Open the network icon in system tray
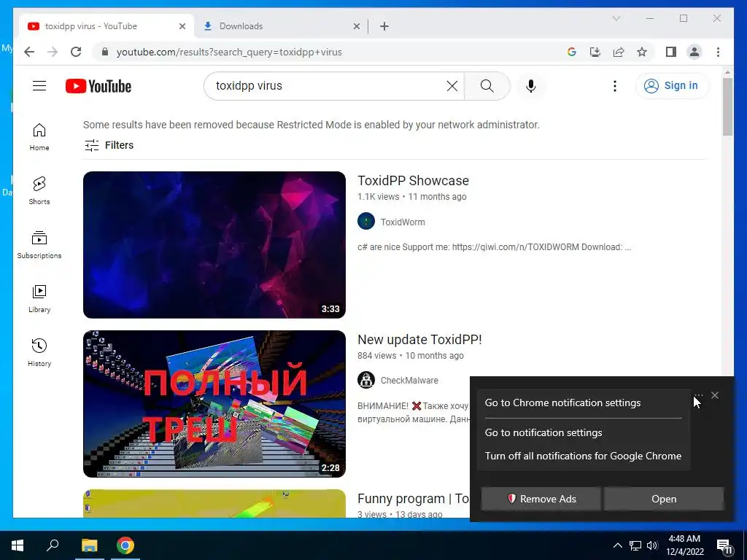 click(635, 545)
